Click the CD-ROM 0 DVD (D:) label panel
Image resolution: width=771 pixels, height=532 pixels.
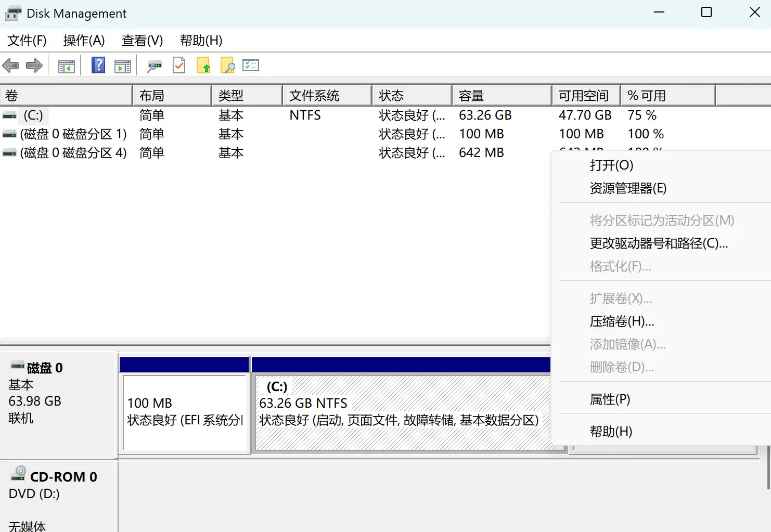click(x=59, y=497)
